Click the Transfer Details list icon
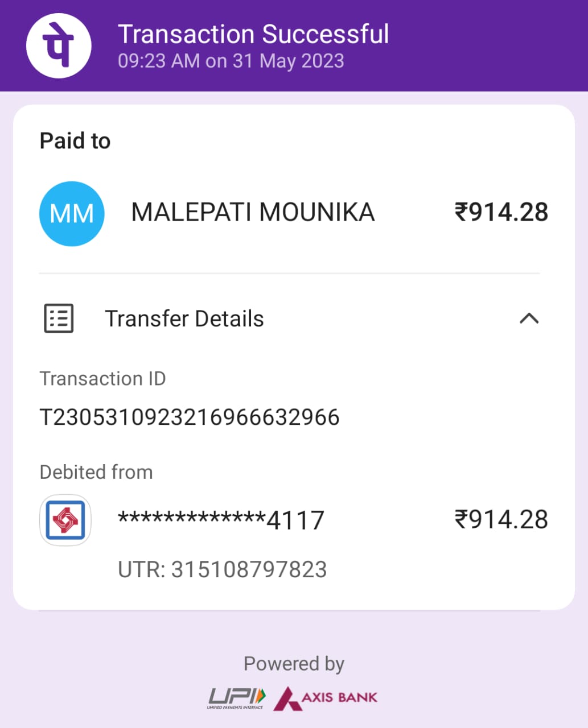Viewport: 588px width, 728px height. tap(59, 318)
